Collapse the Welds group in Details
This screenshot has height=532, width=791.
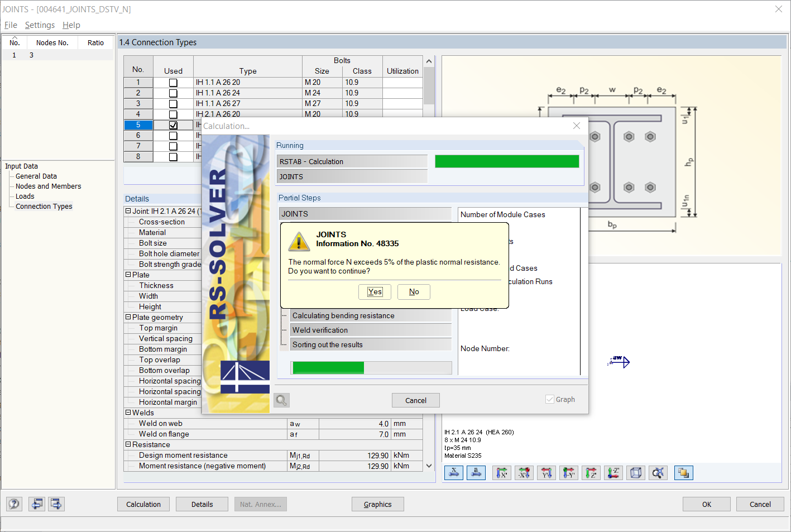130,413
